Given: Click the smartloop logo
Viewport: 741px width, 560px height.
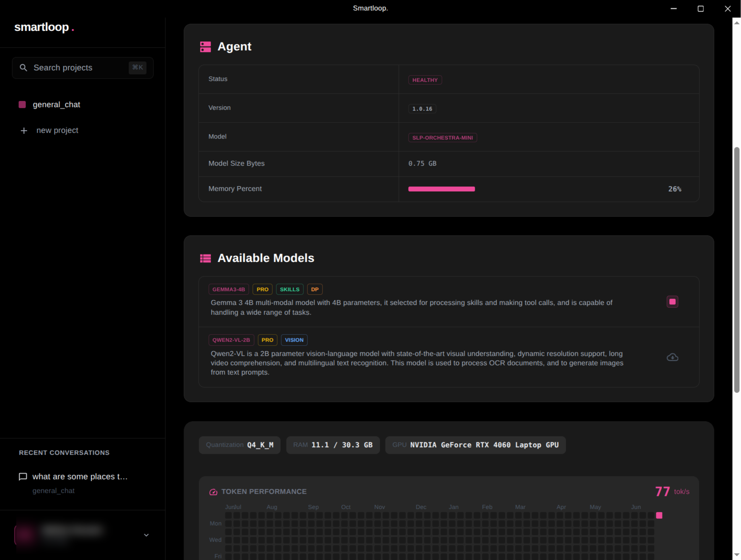Looking at the screenshot, I should pyautogui.click(x=44, y=27).
